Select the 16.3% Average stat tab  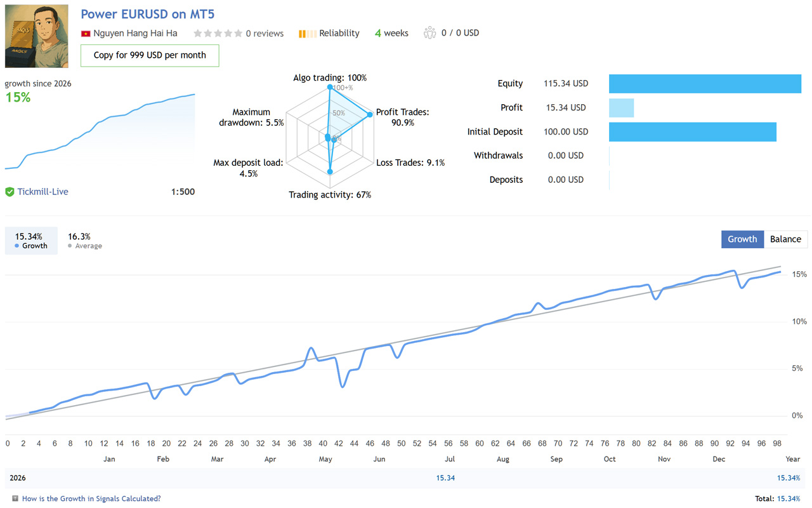pos(84,241)
